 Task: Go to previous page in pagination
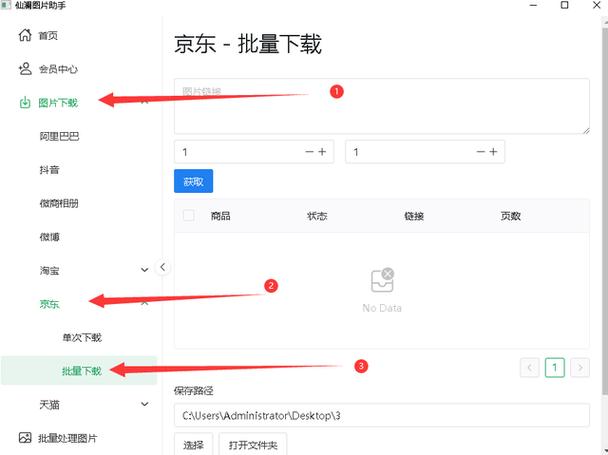(530, 367)
